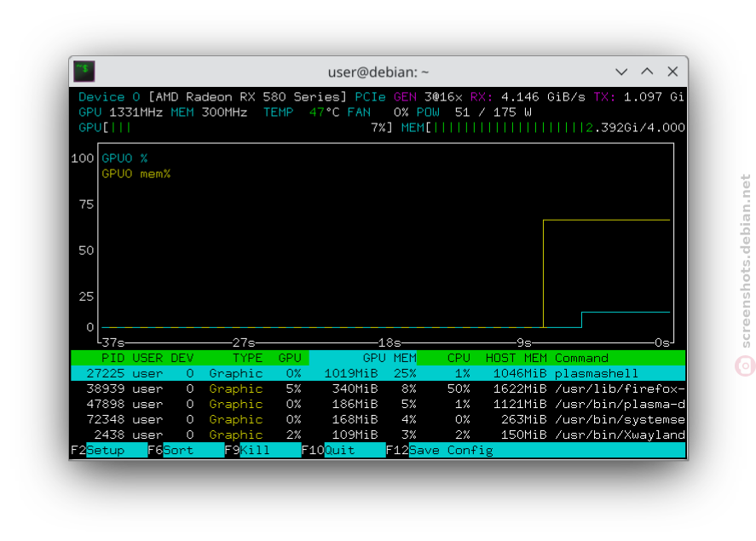Select the /usr/bin/systemse process command

(x=620, y=420)
